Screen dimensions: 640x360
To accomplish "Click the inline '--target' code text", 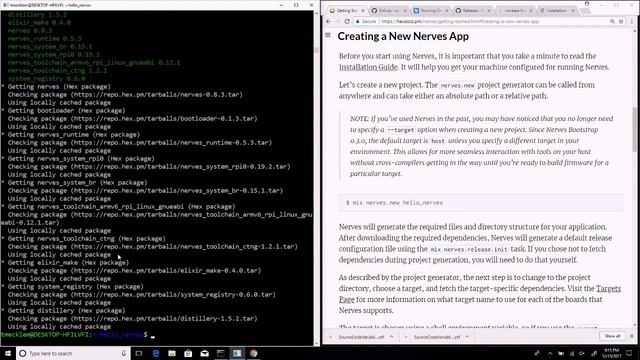I will tap(400, 130).
